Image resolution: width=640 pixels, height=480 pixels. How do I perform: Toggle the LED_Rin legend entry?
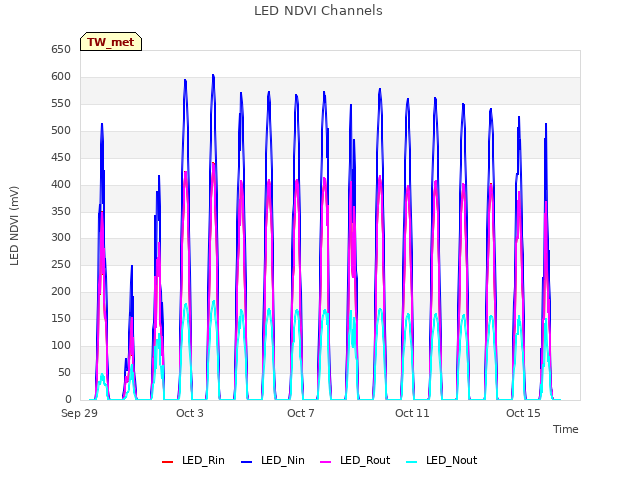[x=193, y=460]
